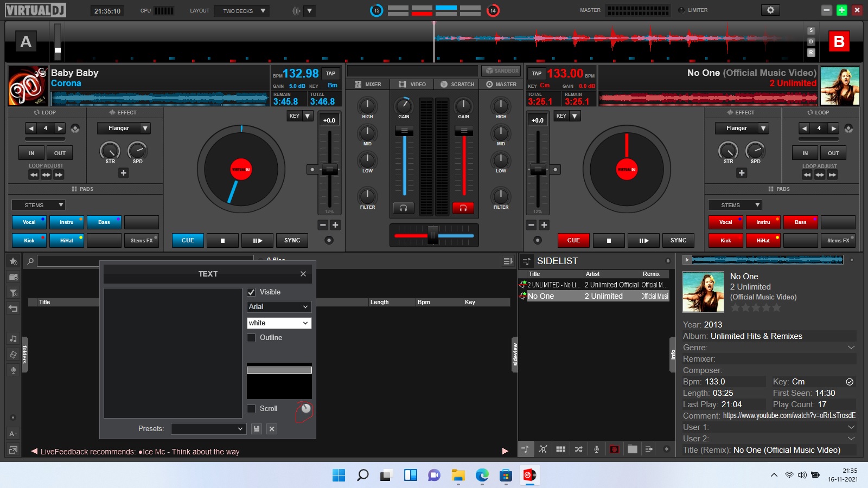Click the microphone icon in browser sidebar

click(x=13, y=370)
